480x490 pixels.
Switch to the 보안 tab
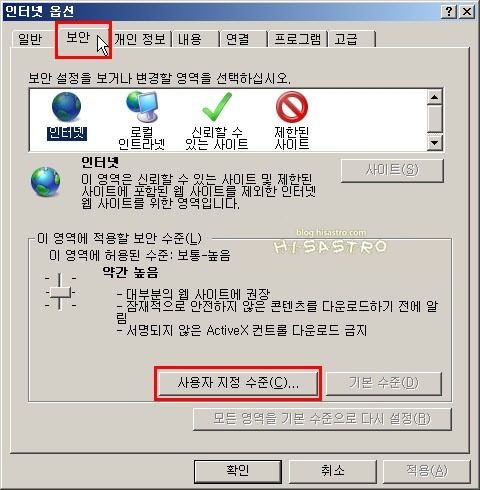click(79, 37)
